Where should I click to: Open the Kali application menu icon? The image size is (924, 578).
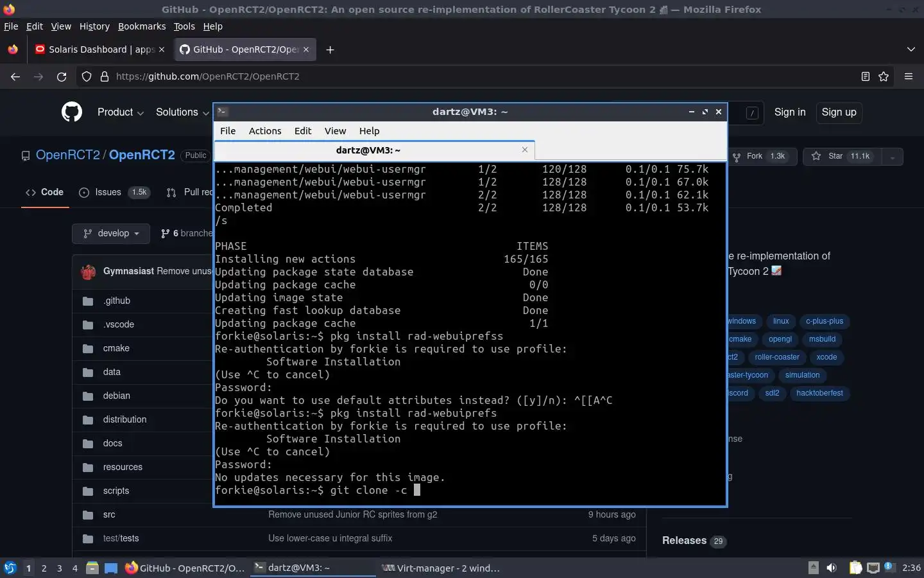pyautogui.click(x=10, y=568)
